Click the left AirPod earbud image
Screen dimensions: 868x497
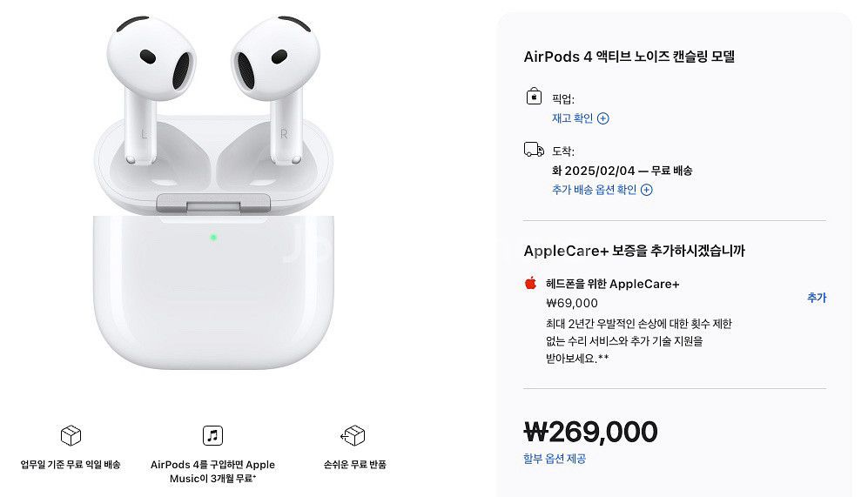pyautogui.click(x=150, y=89)
